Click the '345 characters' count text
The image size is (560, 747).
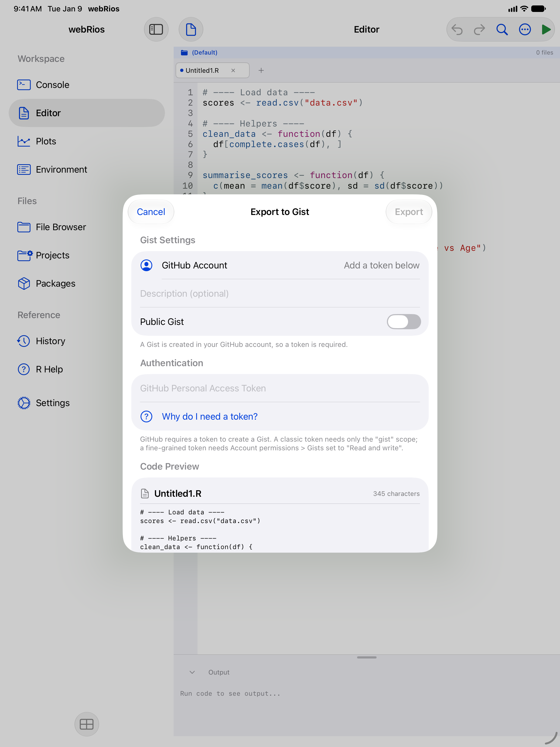click(396, 493)
